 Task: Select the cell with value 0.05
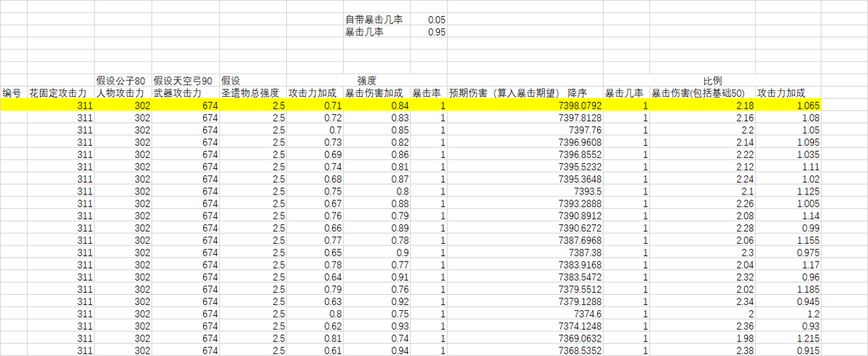pos(429,20)
